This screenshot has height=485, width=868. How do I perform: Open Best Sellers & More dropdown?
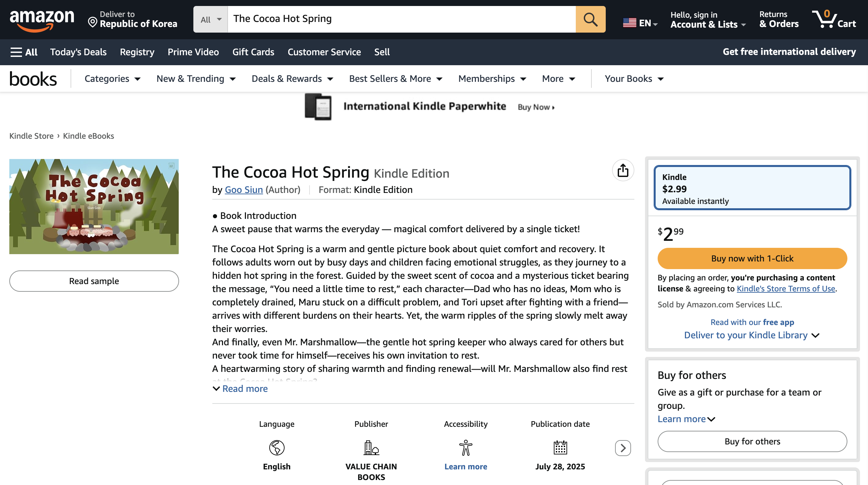(396, 79)
